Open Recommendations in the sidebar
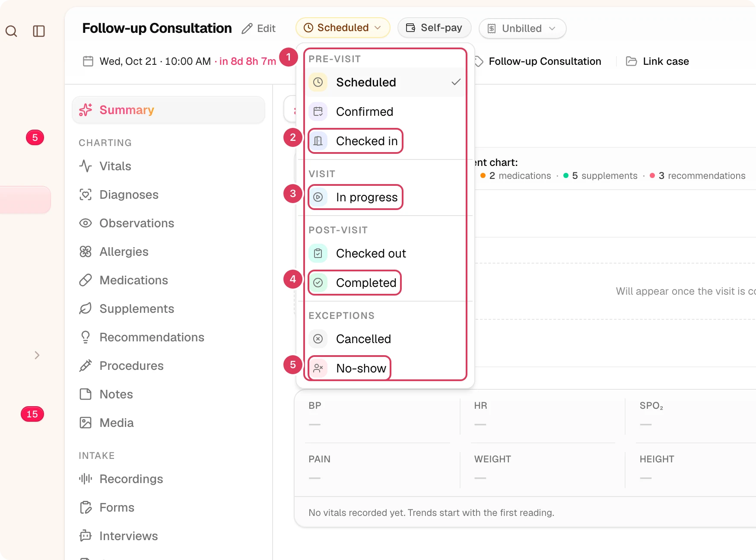The width and height of the screenshot is (756, 560). pos(168,337)
